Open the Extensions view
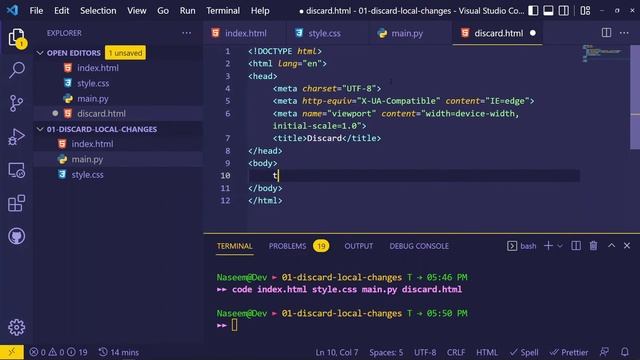The image size is (640, 360). click(17, 203)
